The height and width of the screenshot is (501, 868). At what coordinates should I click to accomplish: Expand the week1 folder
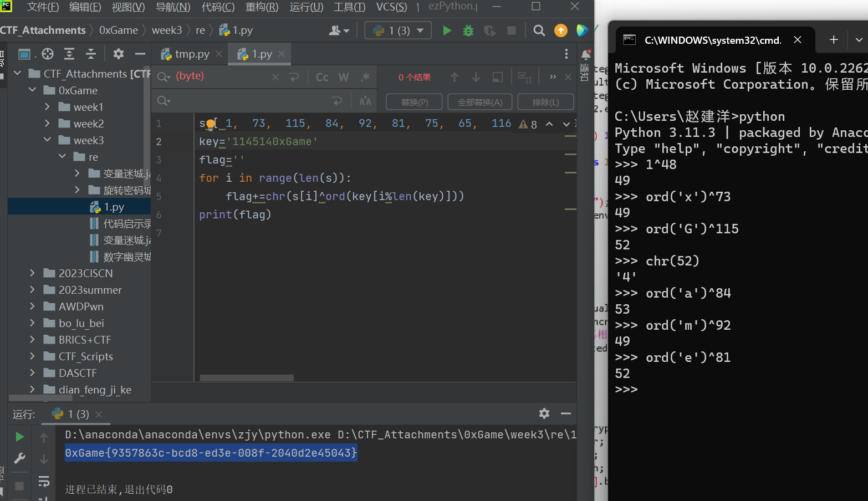click(48, 107)
